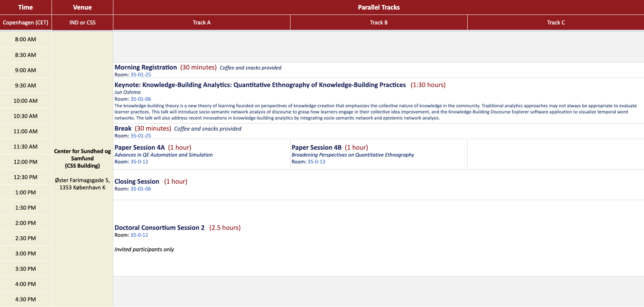
Task: Click the Venue column header
Action: [82, 7]
